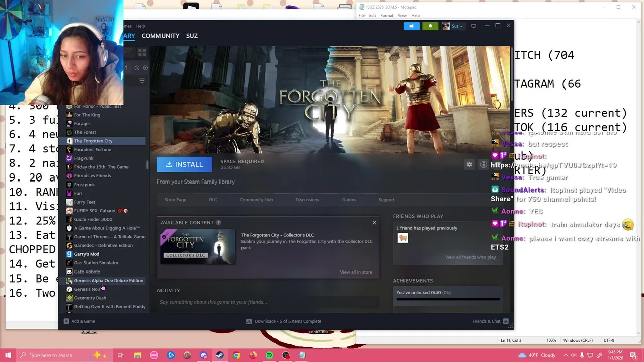644x362 pixels.
Task: Open Google Chrome from taskbar
Action: click(236, 355)
